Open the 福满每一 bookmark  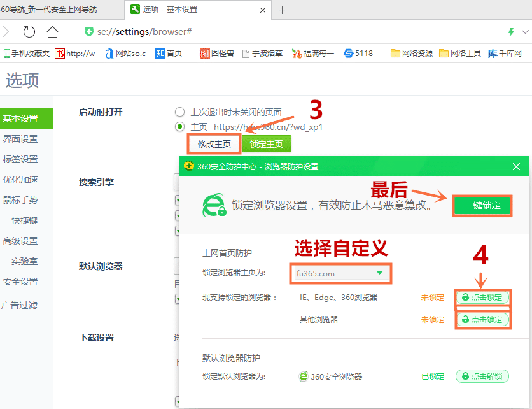pos(313,54)
